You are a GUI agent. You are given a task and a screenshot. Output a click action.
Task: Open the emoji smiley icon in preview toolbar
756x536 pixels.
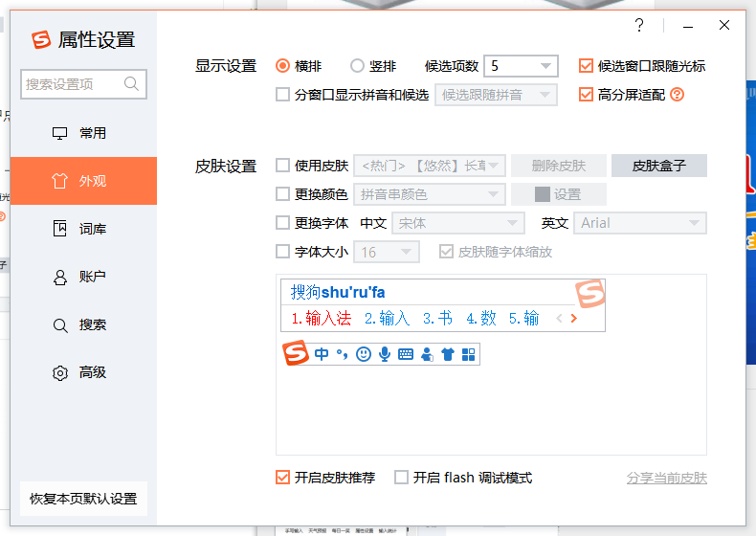click(364, 354)
